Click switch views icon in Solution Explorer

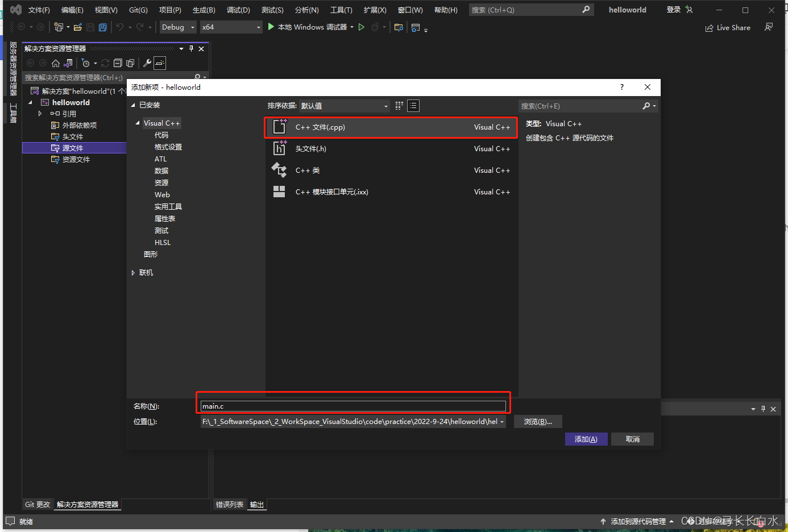[69, 63]
